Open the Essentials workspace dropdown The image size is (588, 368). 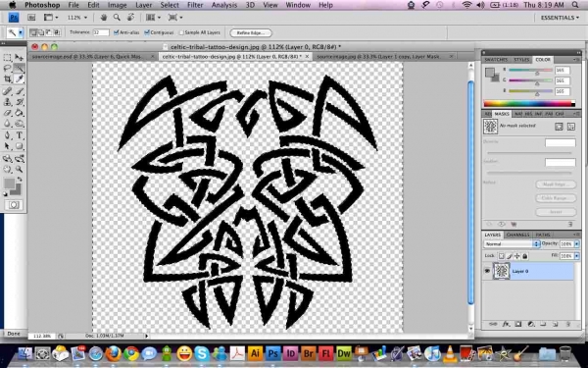pos(560,18)
